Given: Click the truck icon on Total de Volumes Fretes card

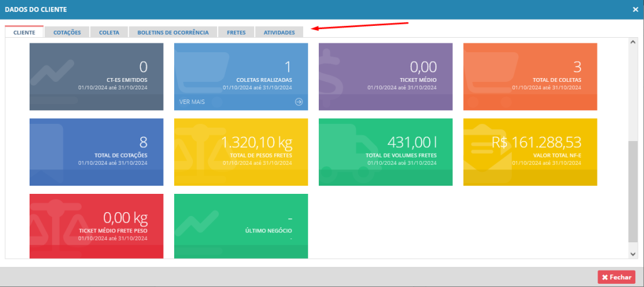Looking at the screenshot, I should coord(349,154).
